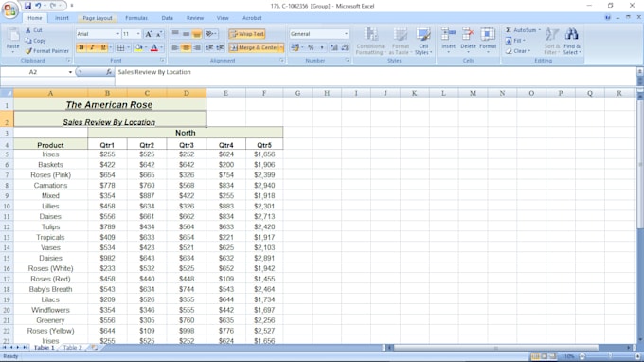
Task: Open the font size dropdown
Action: [x=138, y=34]
